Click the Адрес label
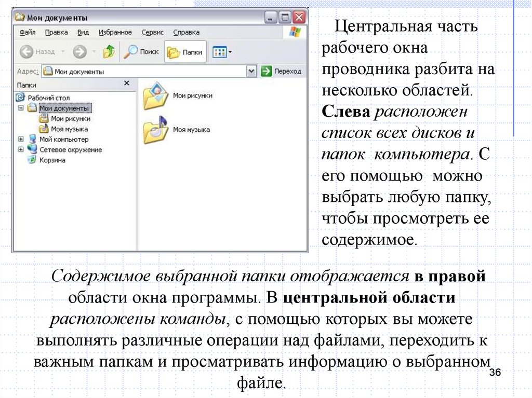The image size is (532, 398). (28, 71)
